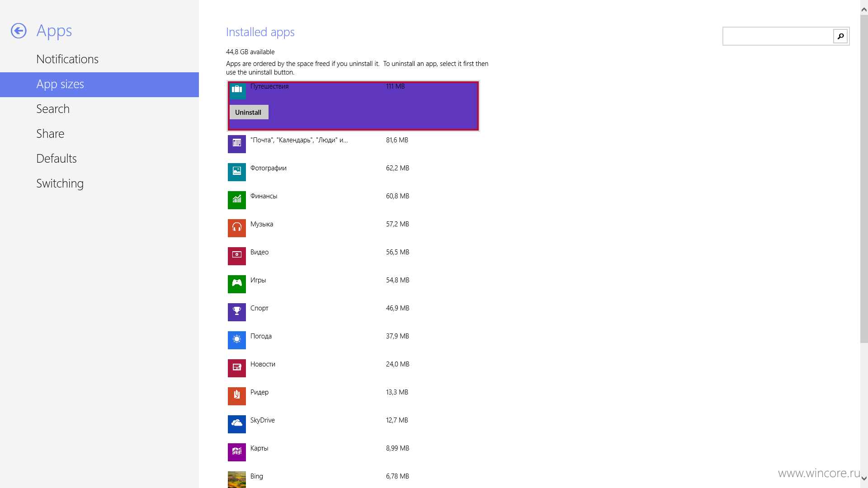Select the Финансы chart icon
Image resolution: width=868 pixels, height=488 pixels.
237,200
